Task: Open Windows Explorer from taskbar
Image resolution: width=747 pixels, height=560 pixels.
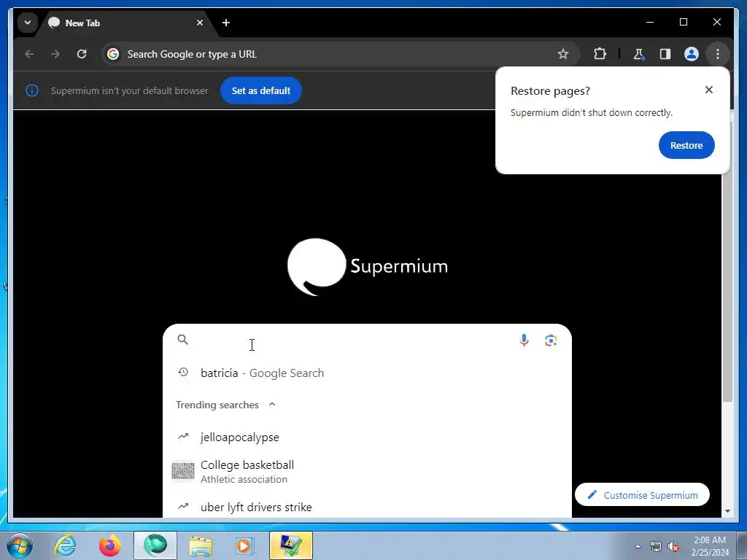Action: coord(201,545)
